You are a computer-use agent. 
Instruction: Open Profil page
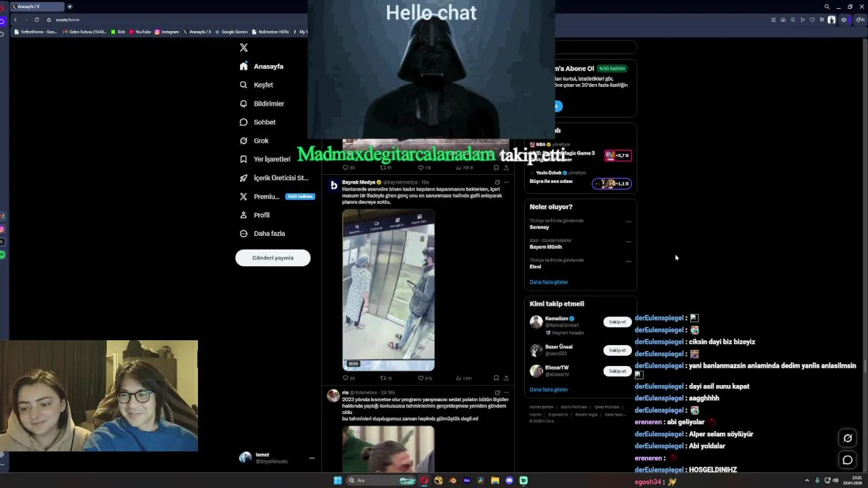[x=255, y=215]
